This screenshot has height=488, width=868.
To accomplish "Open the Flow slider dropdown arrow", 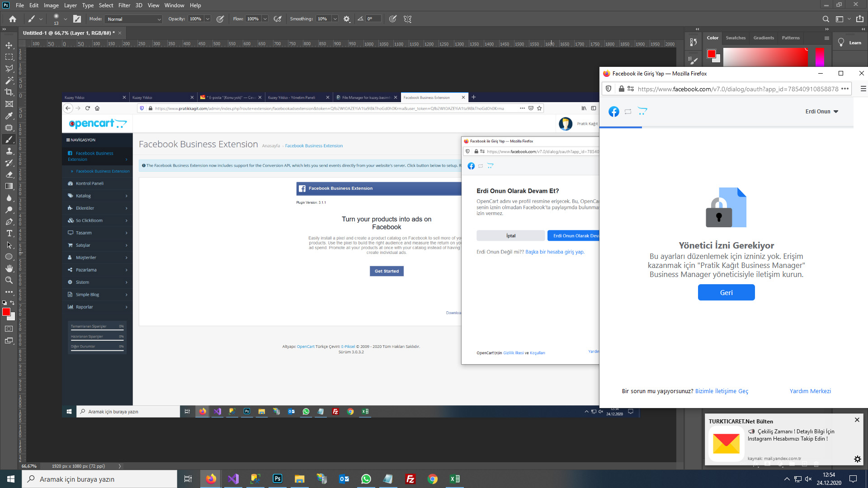I will point(265,19).
